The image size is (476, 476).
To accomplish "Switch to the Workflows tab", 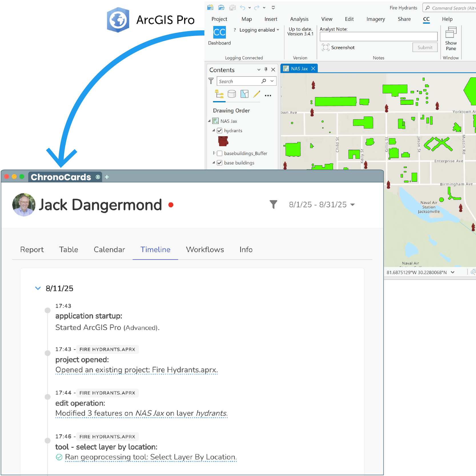I will [x=205, y=250].
